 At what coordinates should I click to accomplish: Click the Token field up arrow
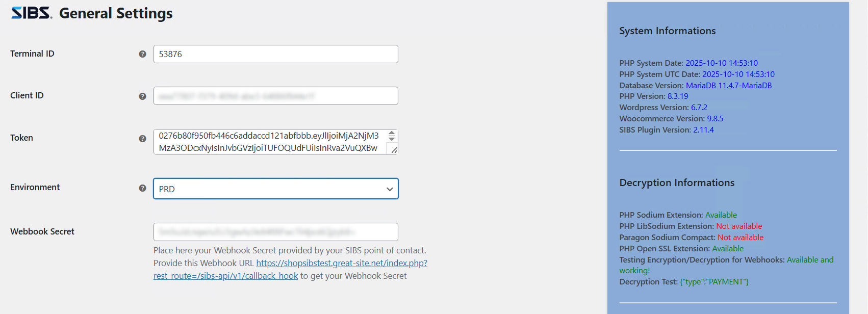[x=392, y=133]
